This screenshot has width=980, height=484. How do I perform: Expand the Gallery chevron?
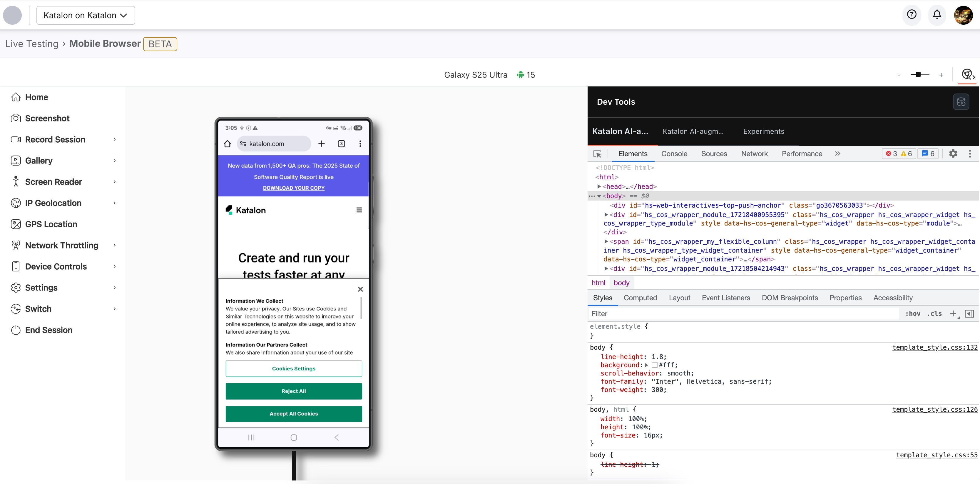tap(114, 161)
